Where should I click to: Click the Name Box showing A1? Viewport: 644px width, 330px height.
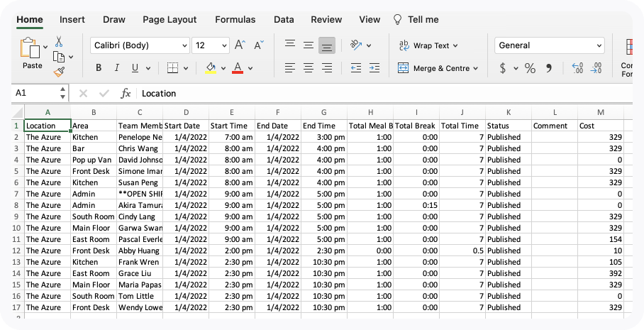tap(35, 93)
